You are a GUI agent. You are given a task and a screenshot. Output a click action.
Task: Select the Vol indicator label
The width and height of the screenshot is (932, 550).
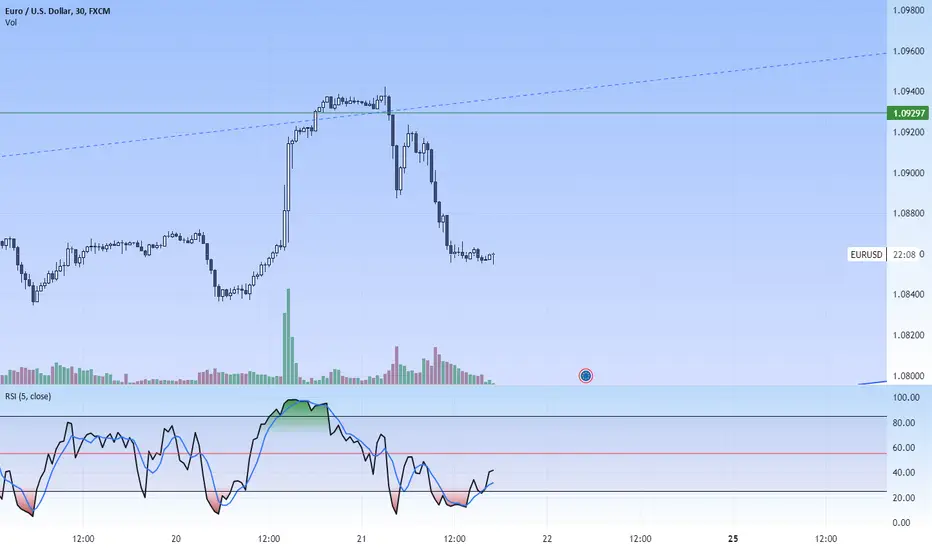(x=11, y=23)
